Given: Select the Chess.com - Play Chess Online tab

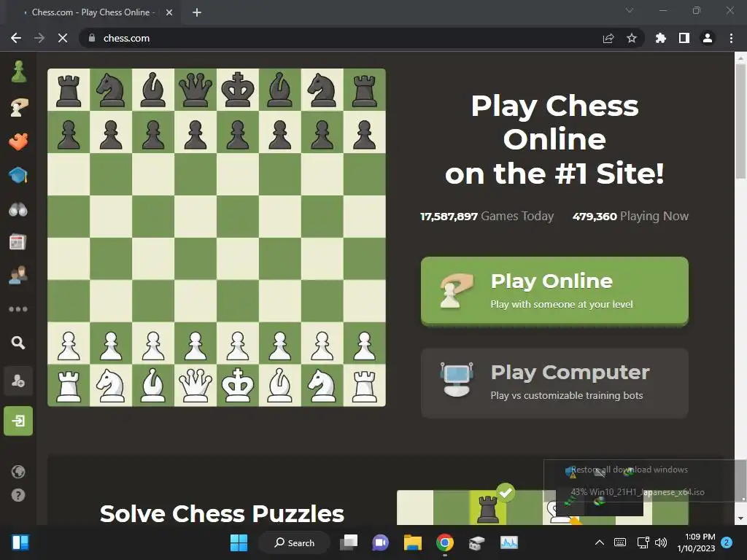Looking at the screenshot, I should (93, 12).
